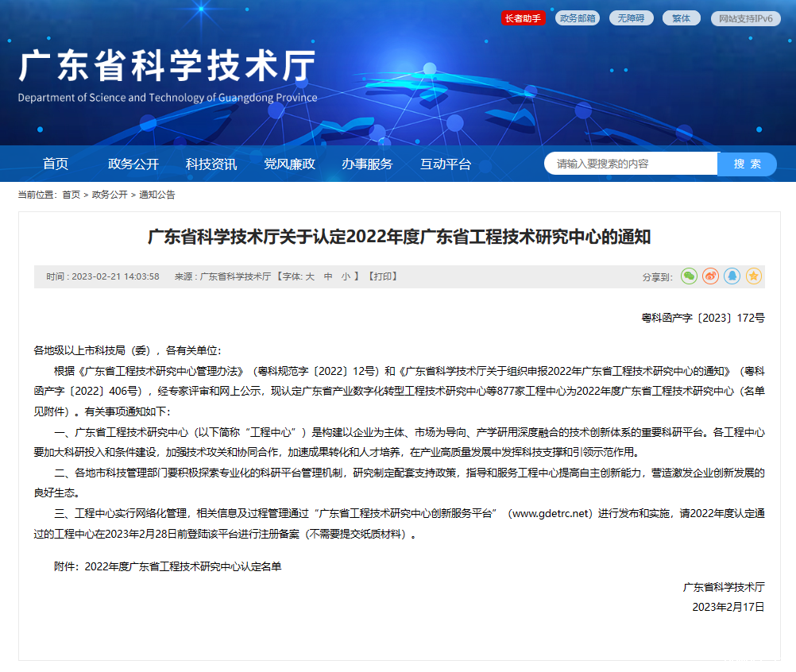Screen dimensions: 796x672
Task: Go to 政务公开 in the breadcrumb
Action: [x=110, y=195]
